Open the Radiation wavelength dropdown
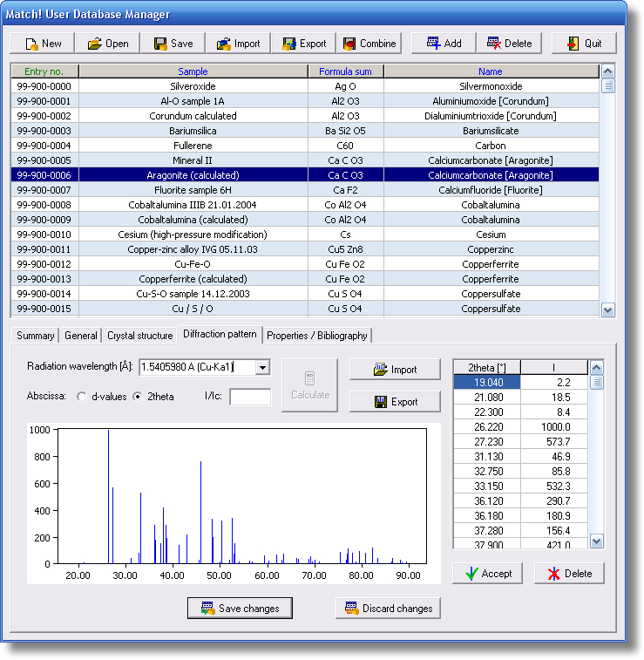This screenshot has width=644, height=660. coord(262,368)
